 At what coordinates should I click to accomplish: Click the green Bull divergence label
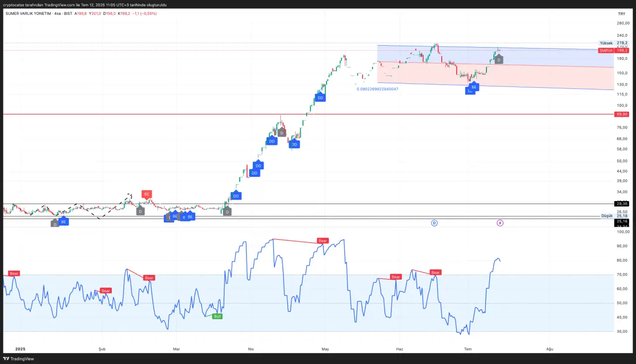(217, 316)
